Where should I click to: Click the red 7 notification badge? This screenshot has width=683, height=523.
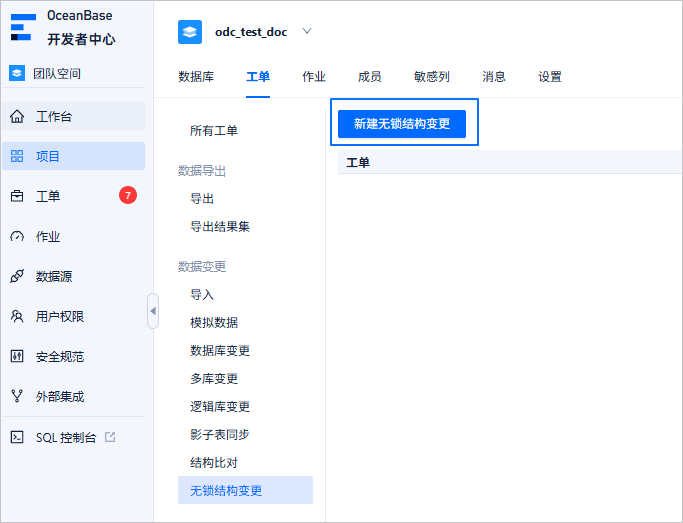pyautogui.click(x=128, y=195)
